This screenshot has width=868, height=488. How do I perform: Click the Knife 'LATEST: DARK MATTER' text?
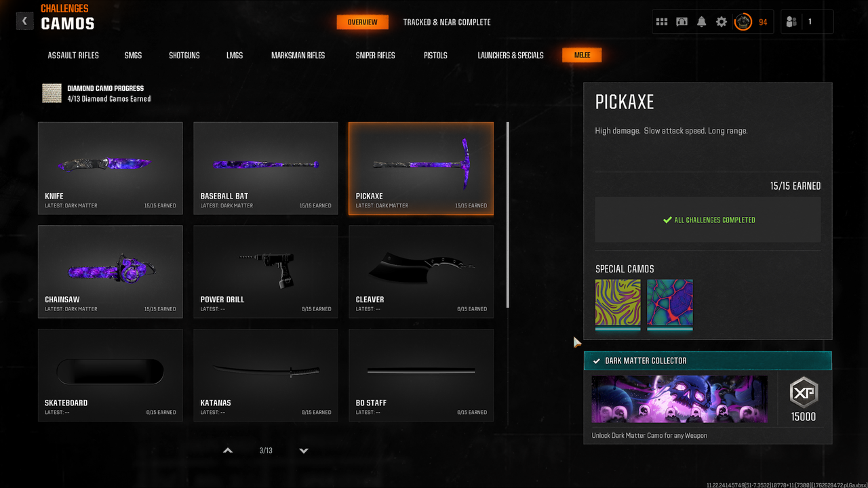[x=71, y=205]
